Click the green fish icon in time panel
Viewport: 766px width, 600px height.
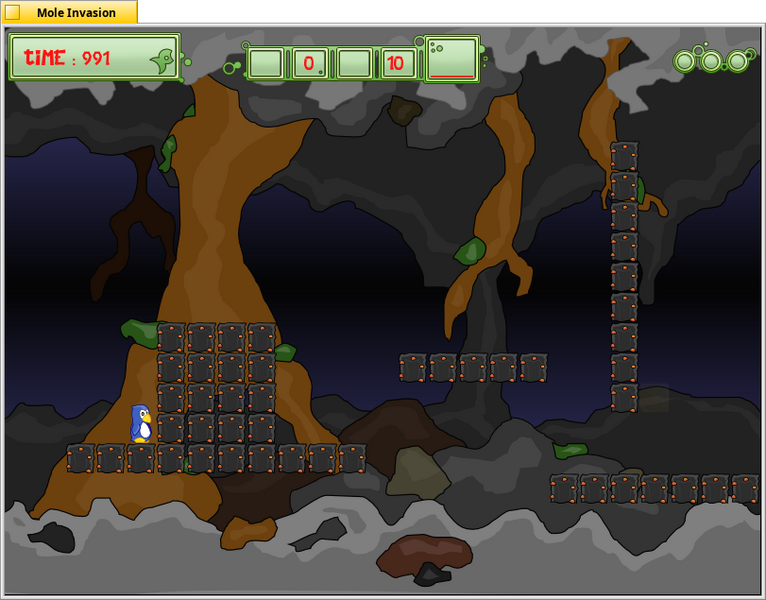163,61
